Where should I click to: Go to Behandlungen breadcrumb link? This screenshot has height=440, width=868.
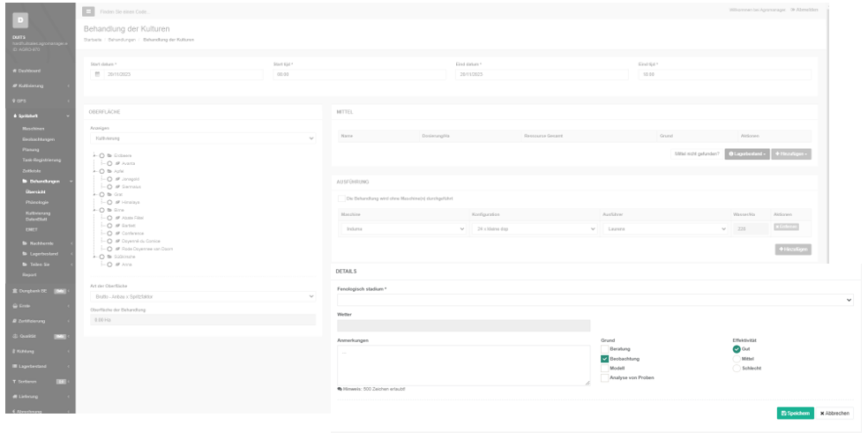pos(122,40)
